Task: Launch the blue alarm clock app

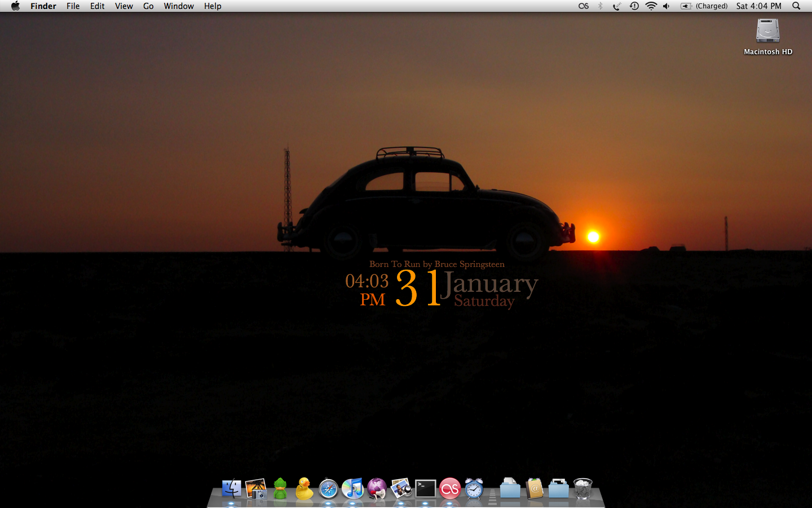Action: click(x=474, y=489)
